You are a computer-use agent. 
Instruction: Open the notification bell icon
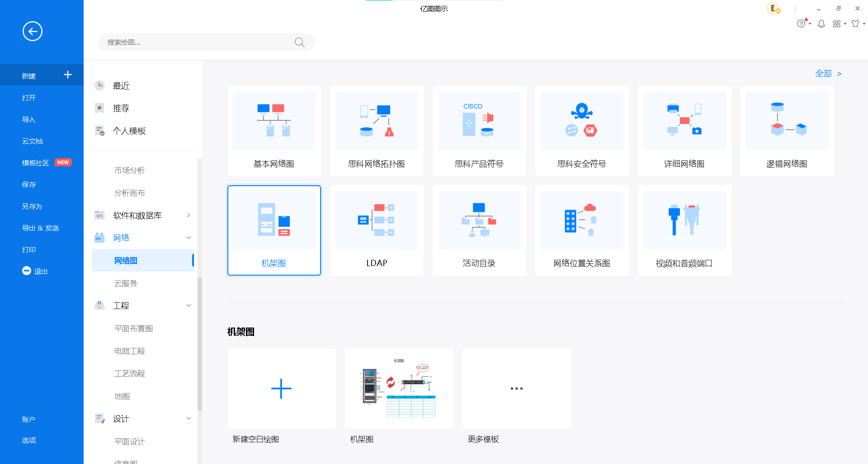pyautogui.click(x=821, y=24)
